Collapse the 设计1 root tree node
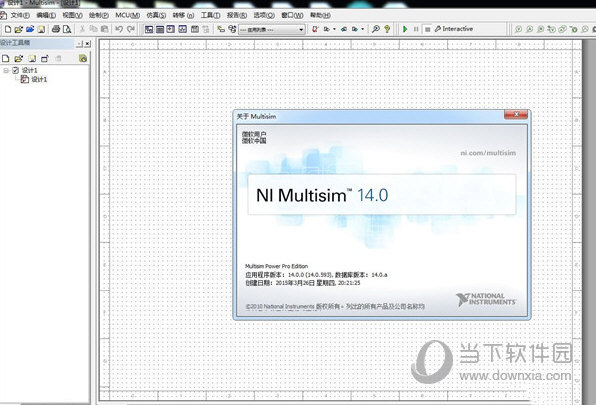The image size is (596, 405). click(x=6, y=70)
